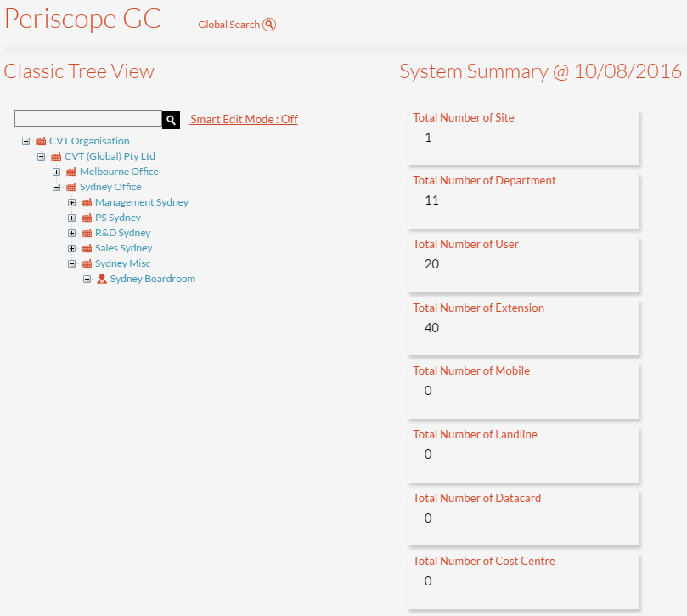
Task: Click the Total Number of Landline card
Action: pyautogui.click(x=524, y=455)
